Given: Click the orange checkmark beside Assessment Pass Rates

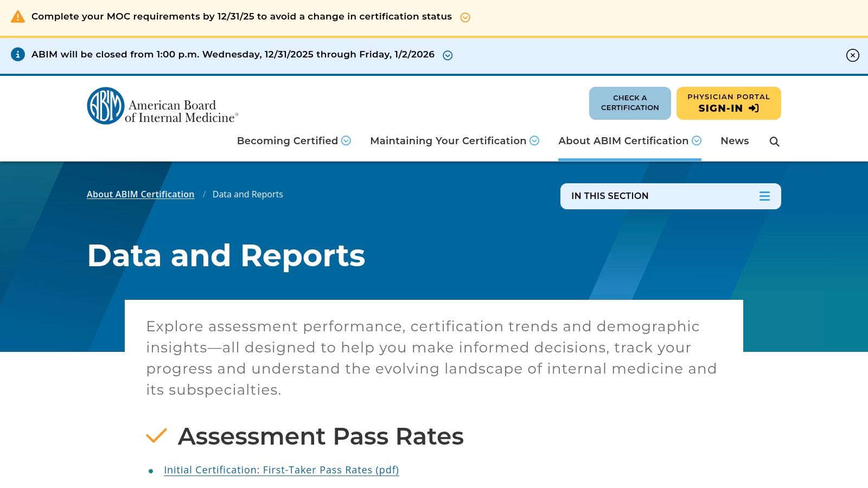Looking at the screenshot, I should tap(157, 436).
